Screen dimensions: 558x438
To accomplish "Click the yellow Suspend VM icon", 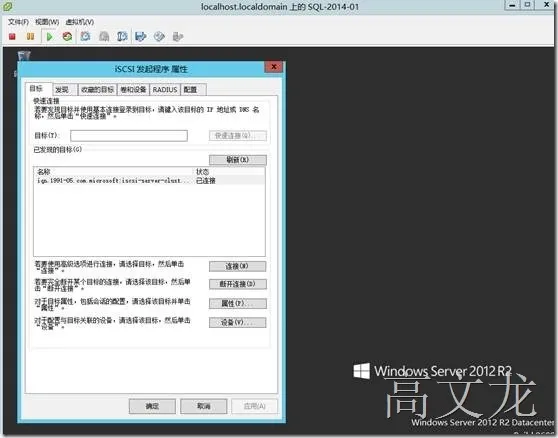I will (x=31, y=36).
